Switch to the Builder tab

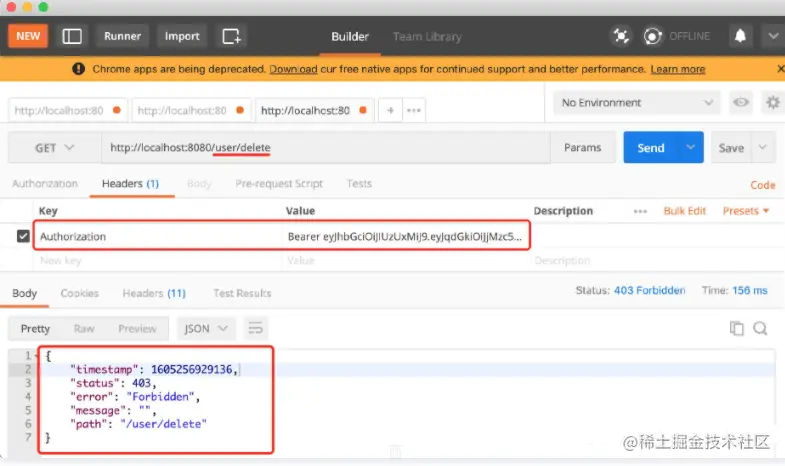pyautogui.click(x=350, y=37)
